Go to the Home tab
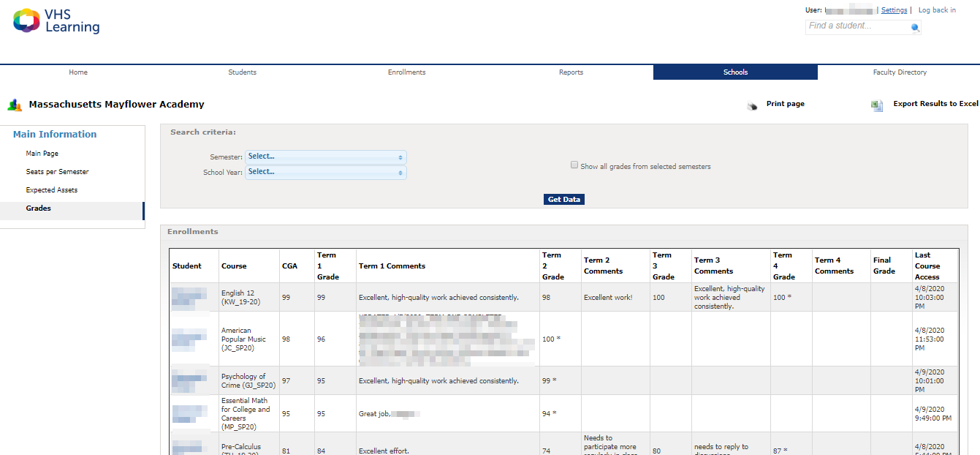980x455 pixels. 77,72
